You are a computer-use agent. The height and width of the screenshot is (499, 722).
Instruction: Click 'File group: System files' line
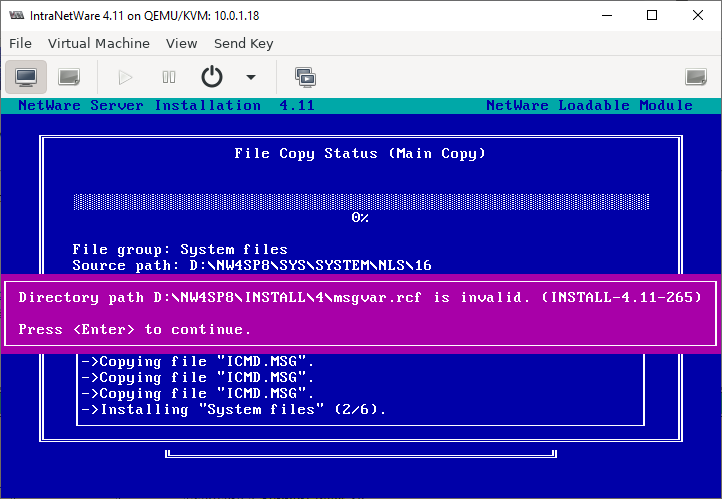click(180, 250)
